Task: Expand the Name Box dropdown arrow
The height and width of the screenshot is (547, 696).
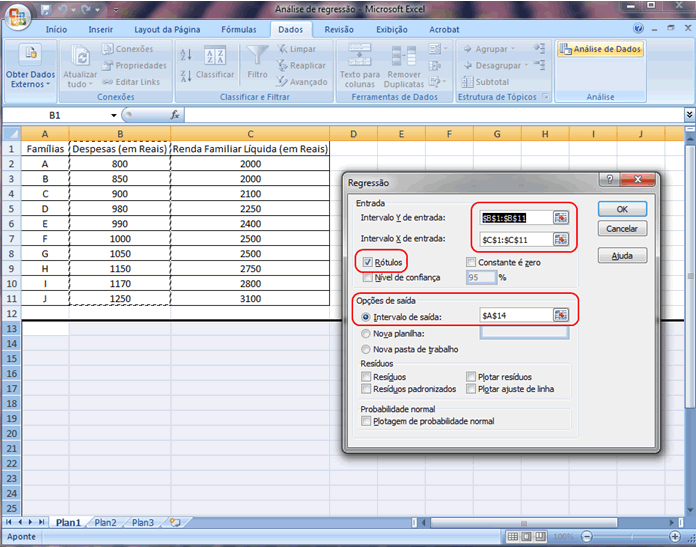Action: click(x=112, y=115)
